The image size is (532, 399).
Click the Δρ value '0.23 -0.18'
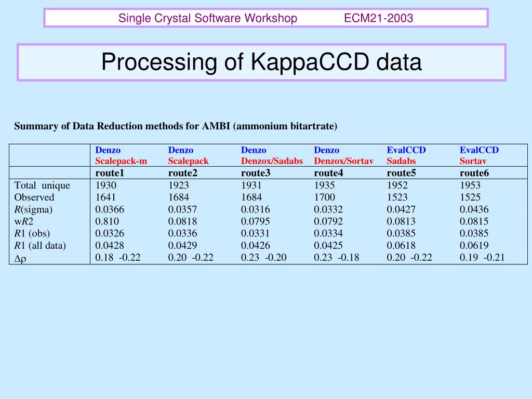337,258
